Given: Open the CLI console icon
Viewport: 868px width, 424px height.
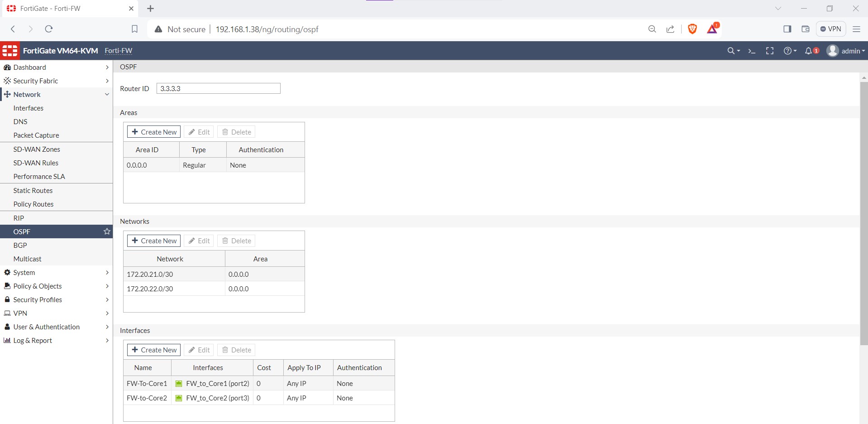Looking at the screenshot, I should click(x=752, y=51).
